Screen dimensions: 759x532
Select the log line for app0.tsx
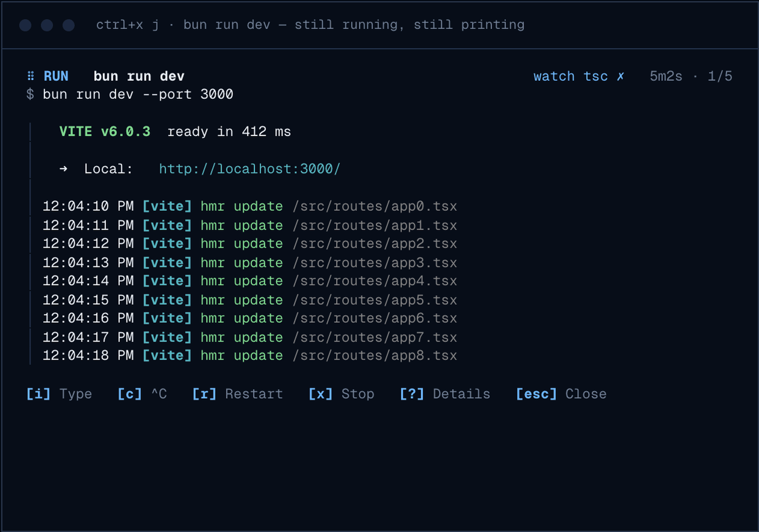click(250, 206)
